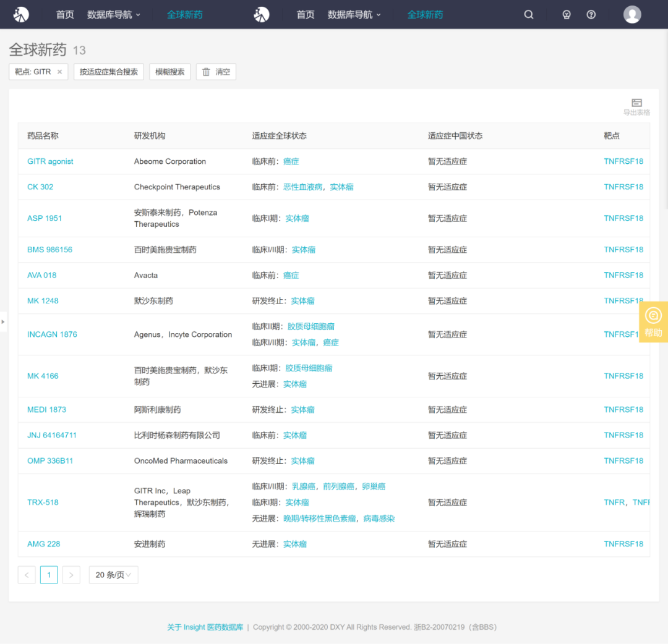This screenshot has height=644, width=668.
Task: Go to previous page arrow
Action: (27, 575)
